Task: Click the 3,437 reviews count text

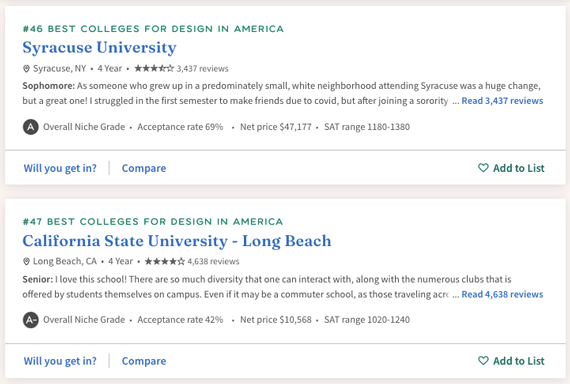Action: [x=202, y=68]
